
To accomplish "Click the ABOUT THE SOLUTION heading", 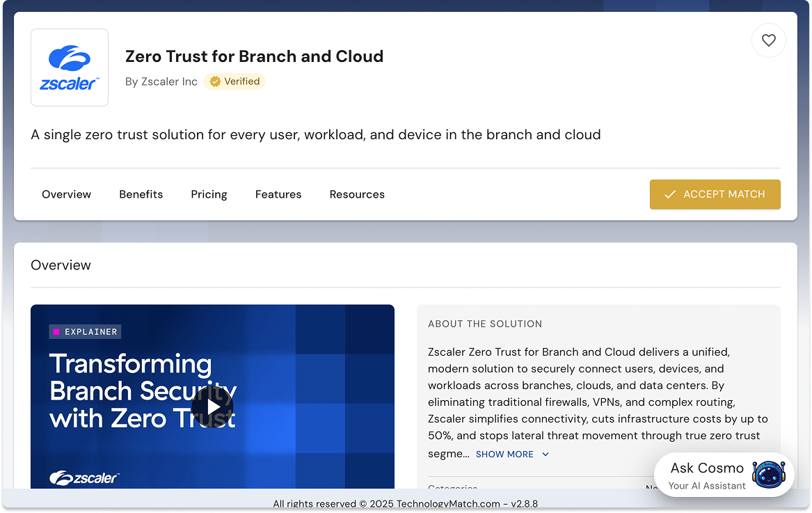I will pyautogui.click(x=485, y=324).
